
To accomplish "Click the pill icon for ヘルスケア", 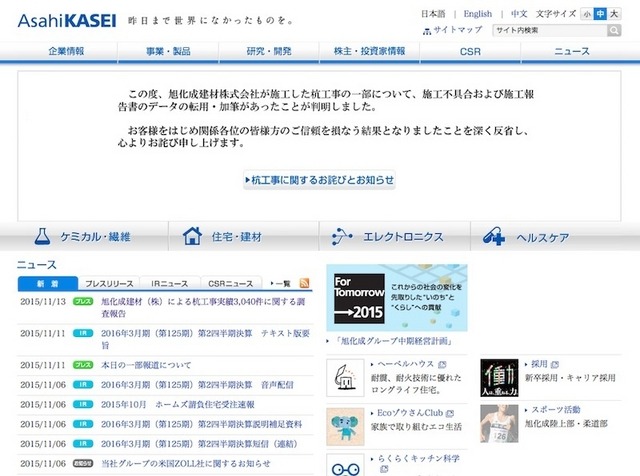I will pos(493,236).
